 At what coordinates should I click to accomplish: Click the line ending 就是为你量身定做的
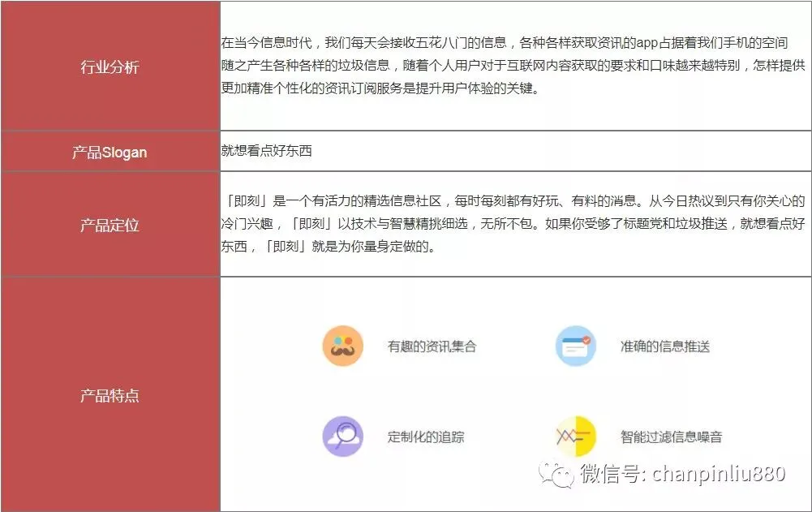329,246
